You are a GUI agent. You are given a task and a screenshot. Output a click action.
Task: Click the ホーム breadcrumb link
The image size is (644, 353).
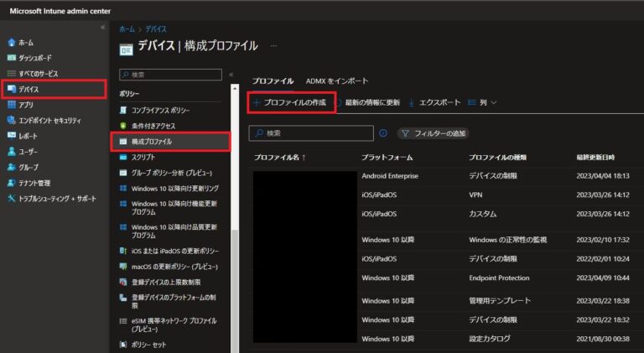[x=127, y=29]
